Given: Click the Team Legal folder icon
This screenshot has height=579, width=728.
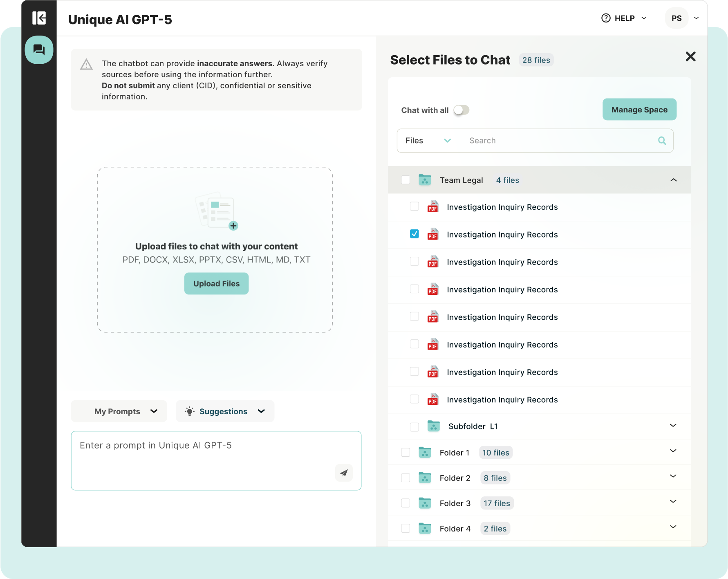Looking at the screenshot, I should point(425,180).
